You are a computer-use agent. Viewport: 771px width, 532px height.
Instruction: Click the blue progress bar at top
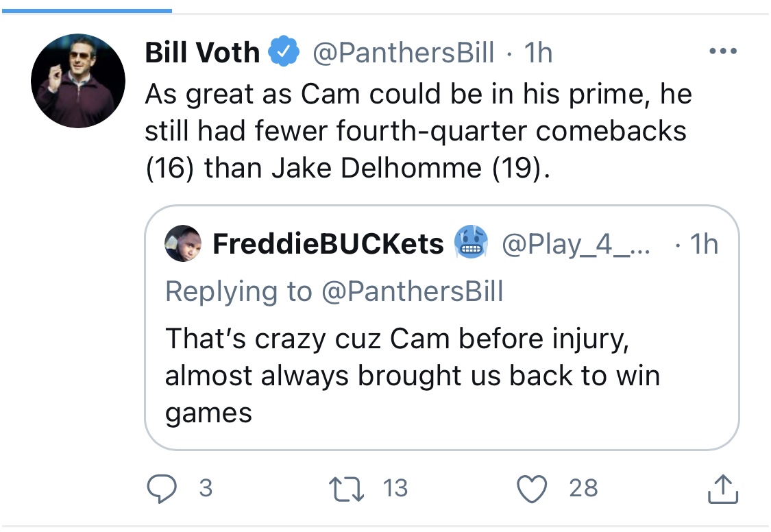click(86, 11)
